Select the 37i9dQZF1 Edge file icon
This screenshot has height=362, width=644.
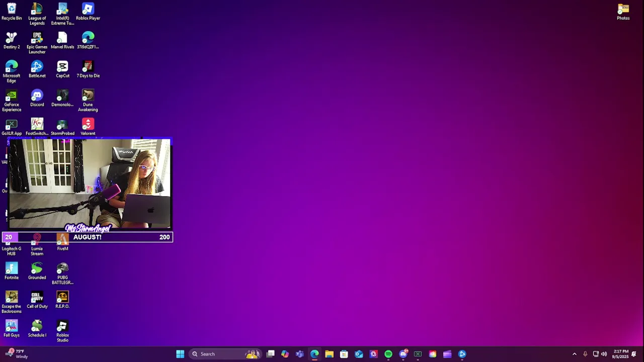(x=88, y=41)
